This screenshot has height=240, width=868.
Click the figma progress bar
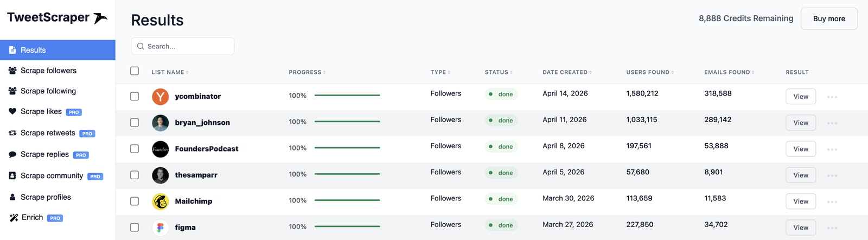[347, 226]
